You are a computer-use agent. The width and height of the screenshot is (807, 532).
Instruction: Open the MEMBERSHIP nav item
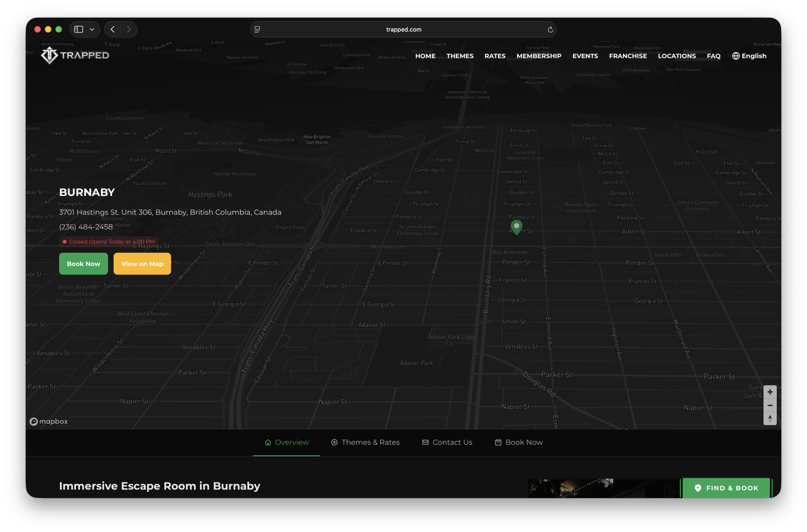(538, 56)
